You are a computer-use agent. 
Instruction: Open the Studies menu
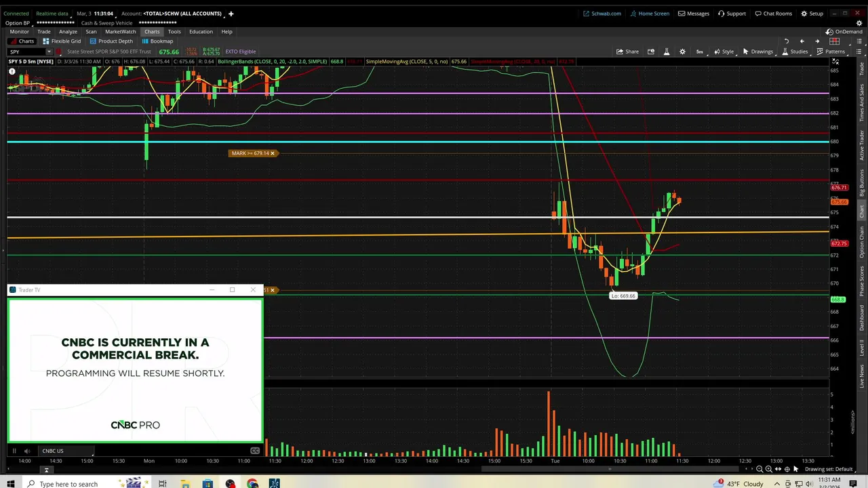coord(795,52)
